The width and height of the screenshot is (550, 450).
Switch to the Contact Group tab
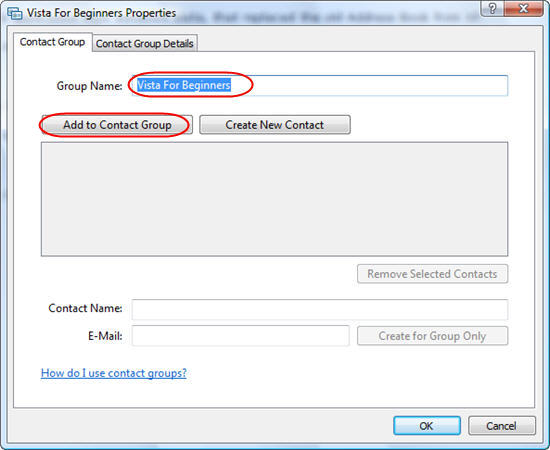(53, 42)
